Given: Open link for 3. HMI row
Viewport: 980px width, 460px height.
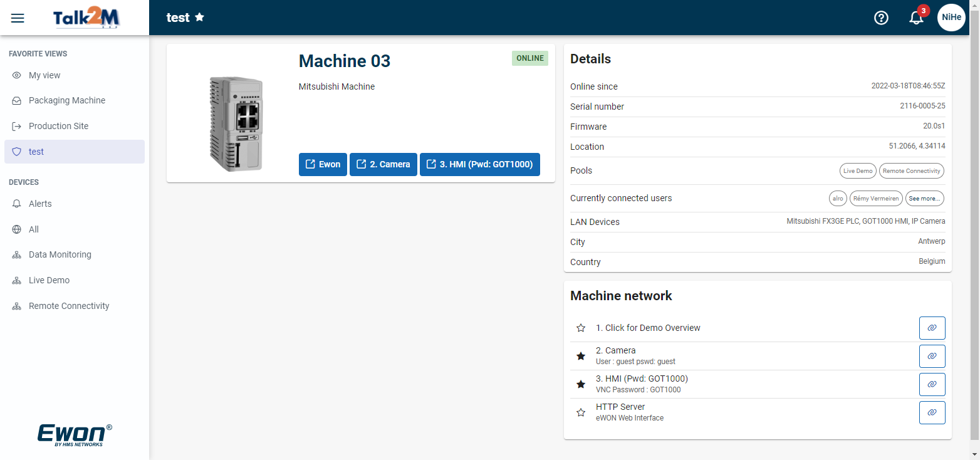Looking at the screenshot, I should point(932,384).
